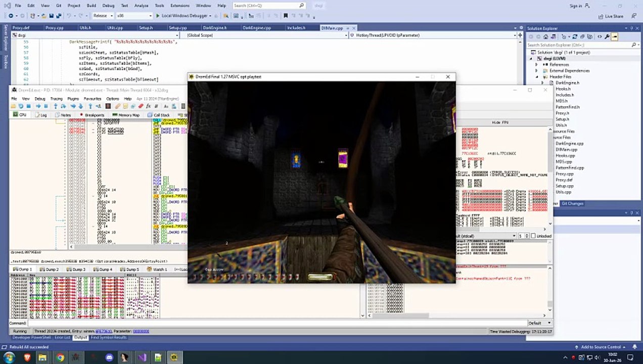Click Navigate Backward icon in Visual Studio
Viewport: 643px width, 364px height.
click(11, 16)
